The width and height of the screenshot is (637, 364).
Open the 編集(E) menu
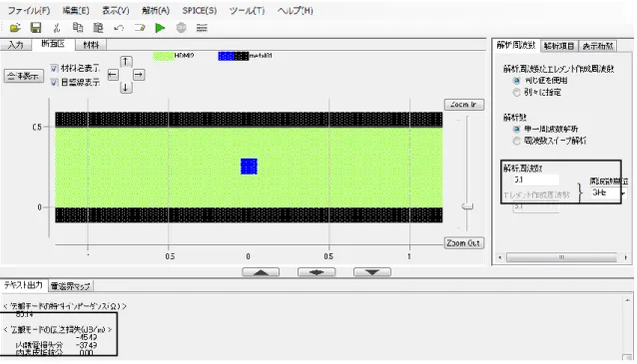(76, 11)
